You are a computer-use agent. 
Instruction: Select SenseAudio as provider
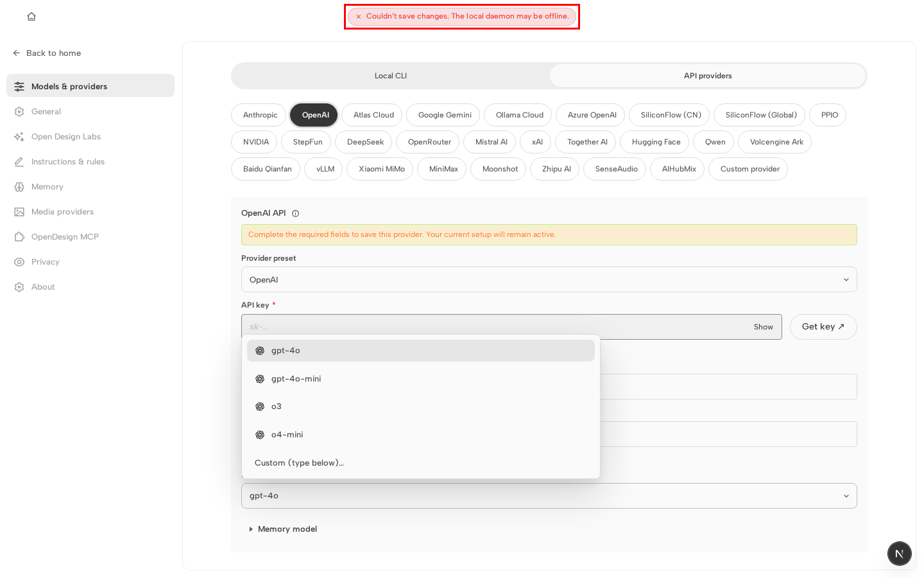click(616, 169)
